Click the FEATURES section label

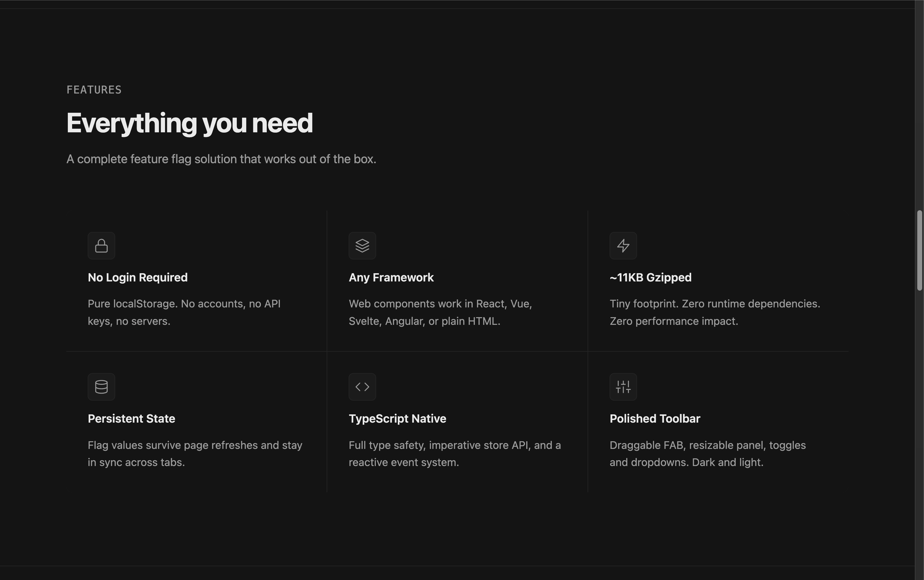tap(94, 90)
